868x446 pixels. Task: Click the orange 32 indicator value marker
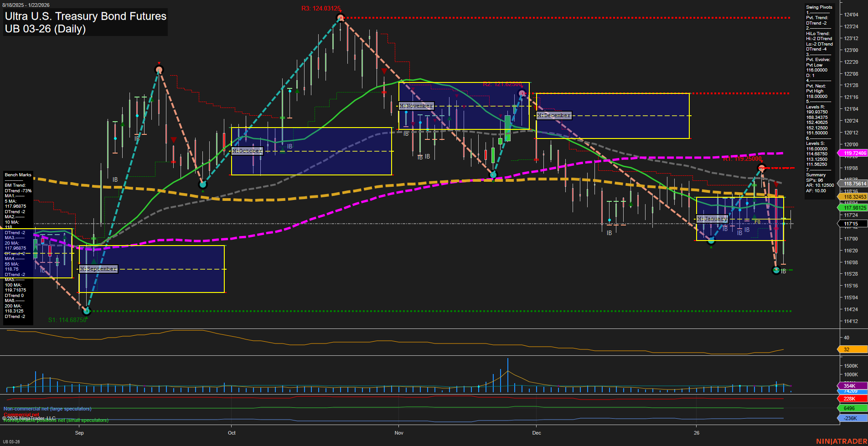tap(851, 349)
